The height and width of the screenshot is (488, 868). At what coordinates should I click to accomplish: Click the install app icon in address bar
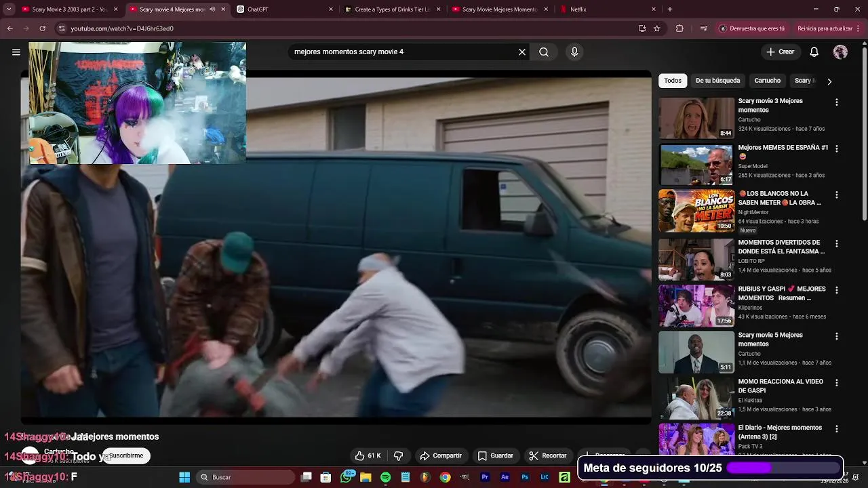[x=642, y=28]
